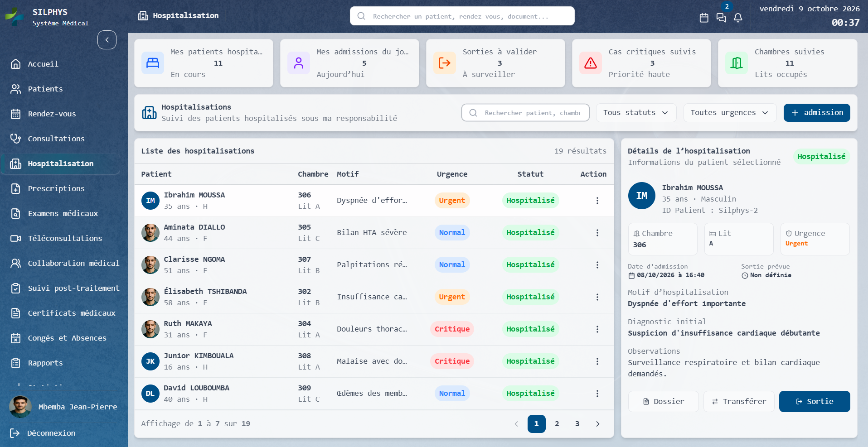Click the bed icon in Mes patients card
This screenshot has width=868, height=447.
[x=153, y=63]
